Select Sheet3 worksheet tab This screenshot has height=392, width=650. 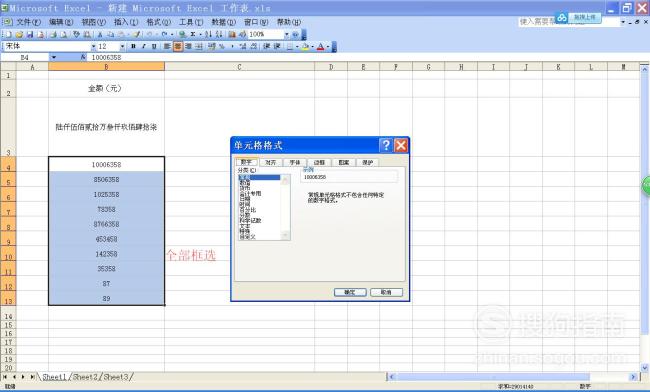click(x=116, y=377)
